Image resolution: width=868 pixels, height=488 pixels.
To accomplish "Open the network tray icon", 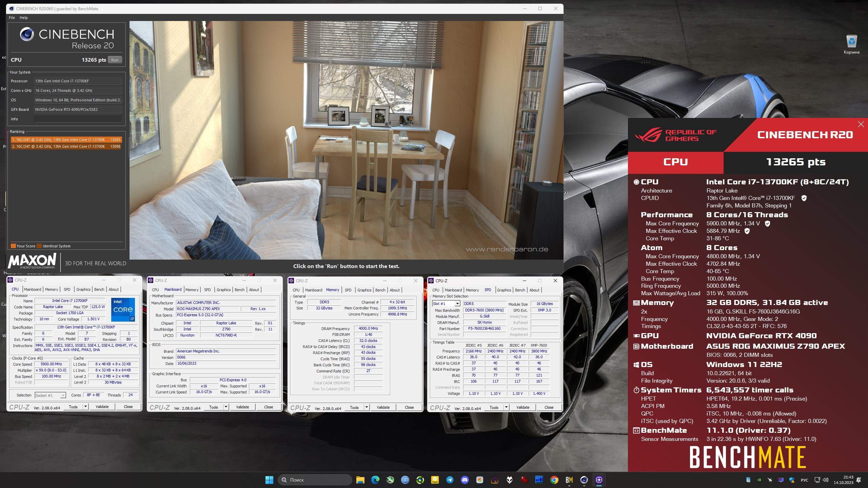I will pyautogui.click(x=817, y=480).
